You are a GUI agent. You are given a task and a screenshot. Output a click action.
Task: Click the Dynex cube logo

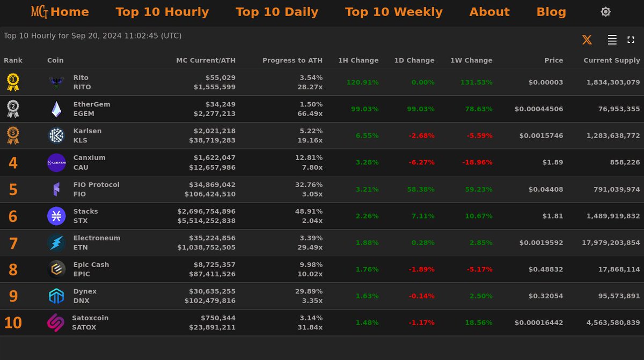tap(56, 296)
